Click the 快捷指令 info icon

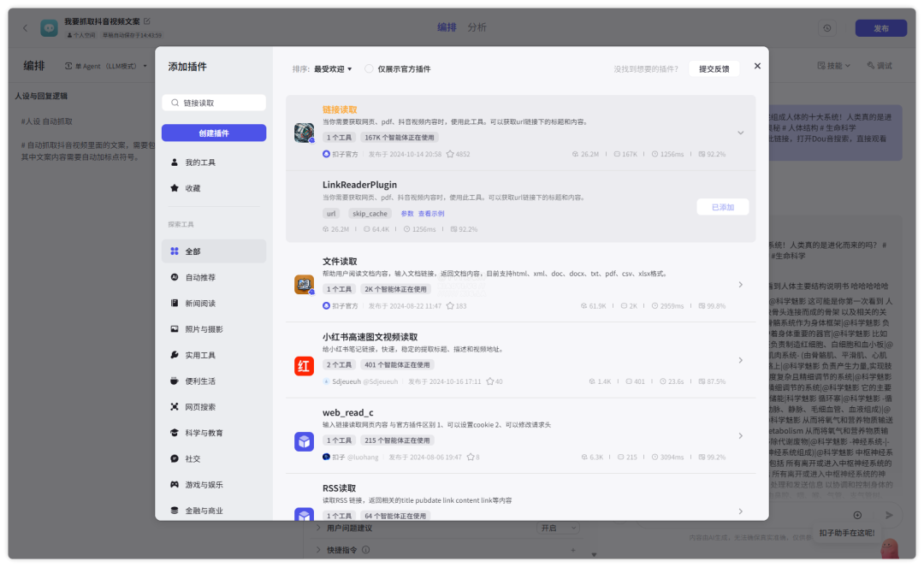(x=366, y=550)
